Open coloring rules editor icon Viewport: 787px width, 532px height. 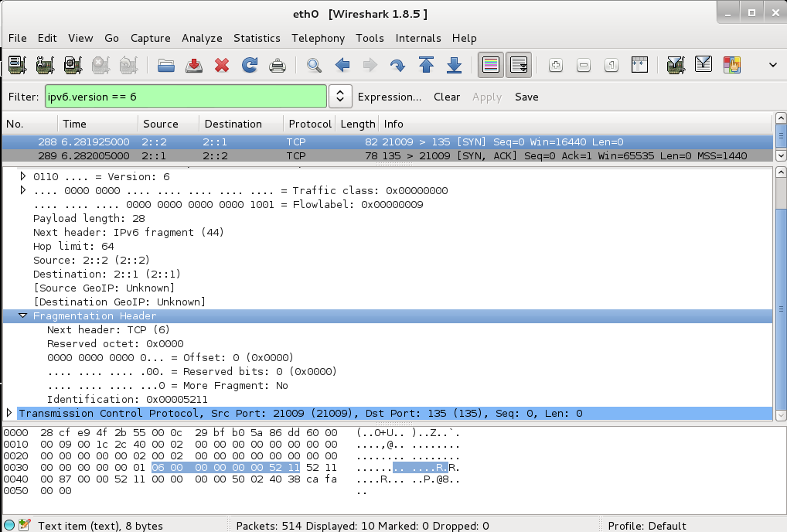732,65
